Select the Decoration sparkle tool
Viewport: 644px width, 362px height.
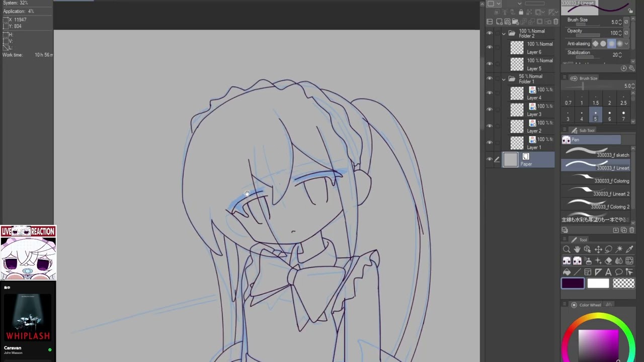click(598, 261)
